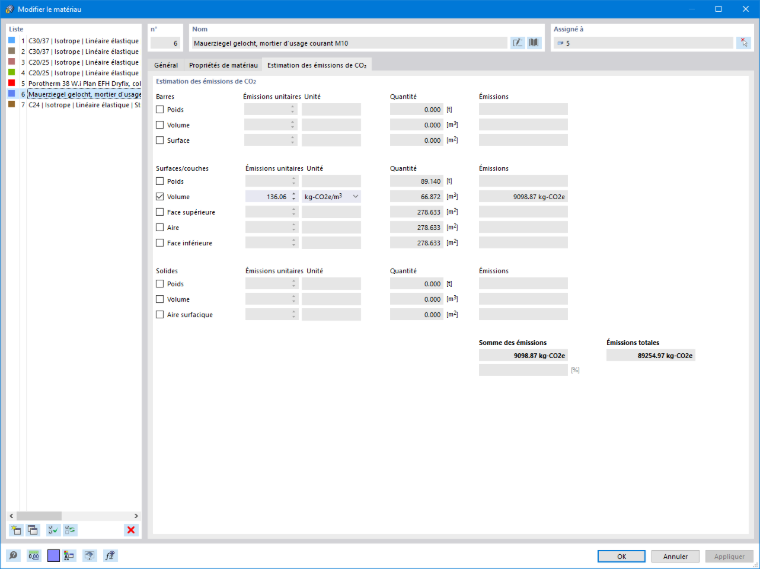760x569 pixels.
Task: Click Barres Poids emissions spinner
Action: coord(293,110)
